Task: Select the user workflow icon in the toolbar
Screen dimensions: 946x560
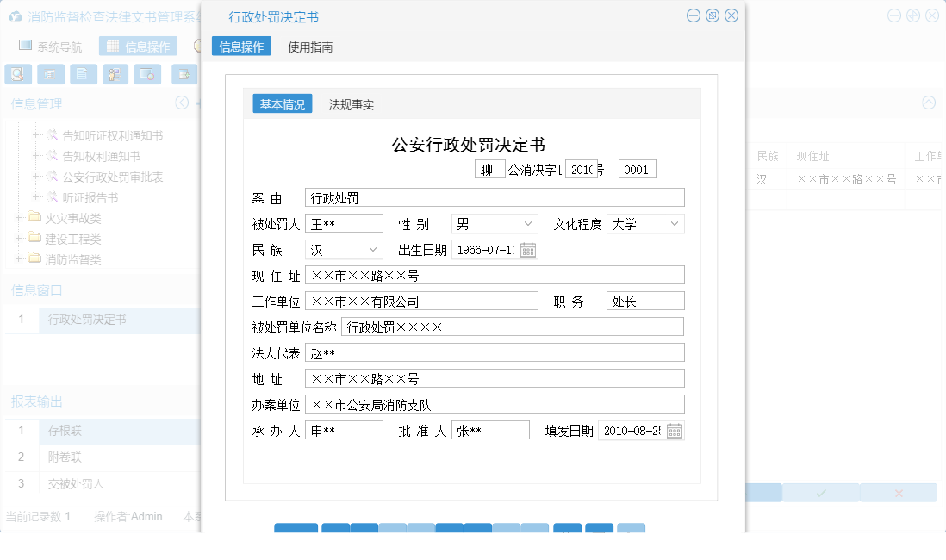Action: coord(115,74)
